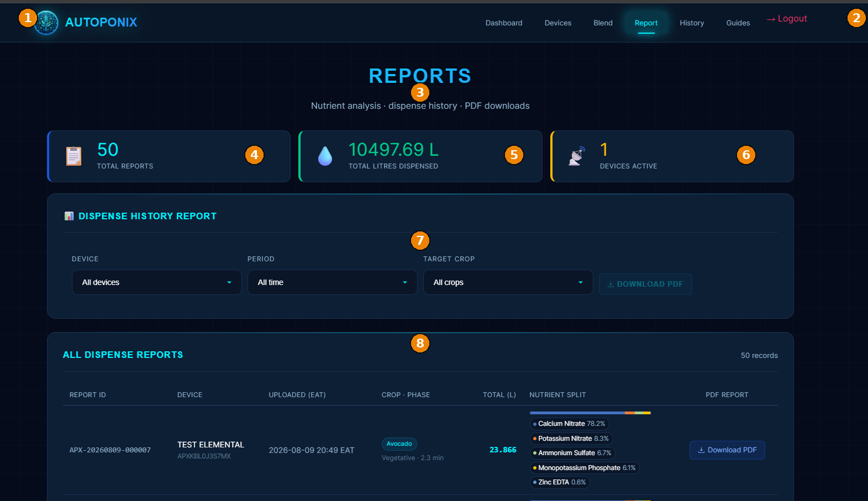Click the total value 23.866
The height and width of the screenshot is (501, 868).
[x=503, y=450]
